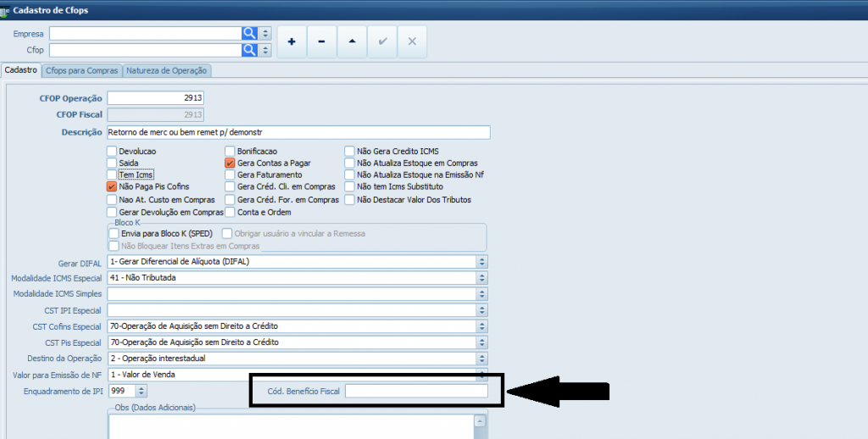Open the CST Pis Especial dropdown
Viewport: 868px width, 439px height.
pyautogui.click(x=481, y=342)
